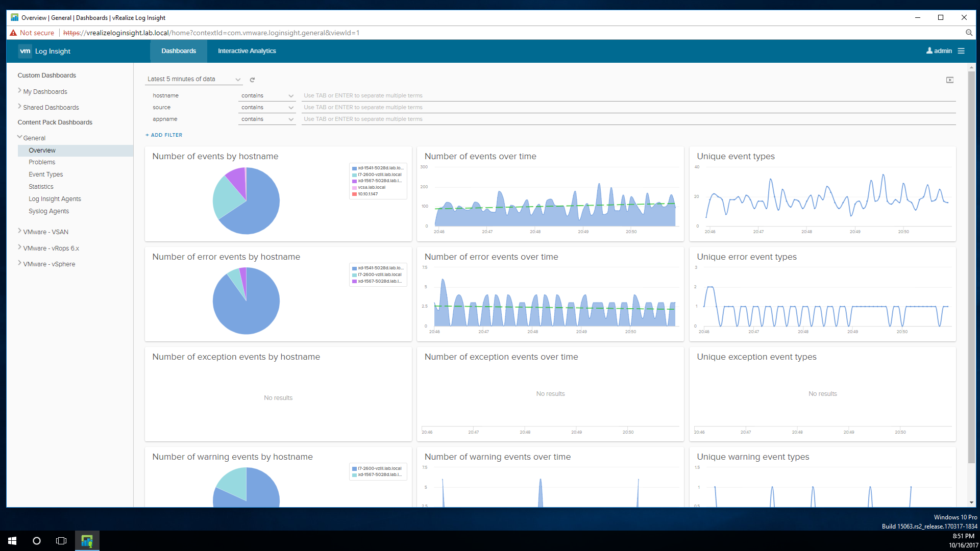Toggle i7-2600 legend entry in warning events chart
980x551 pixels.
pyautogui.click(x=377, y=468)
